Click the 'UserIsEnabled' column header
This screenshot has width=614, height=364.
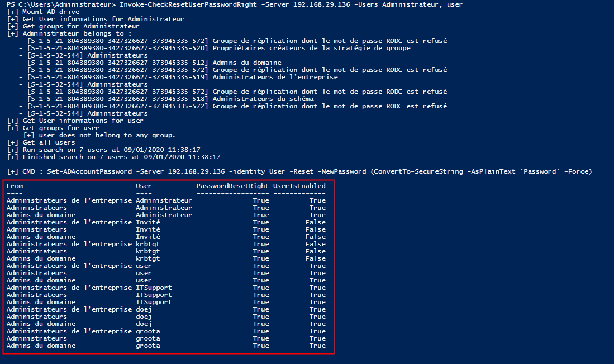tap(299, 186)
